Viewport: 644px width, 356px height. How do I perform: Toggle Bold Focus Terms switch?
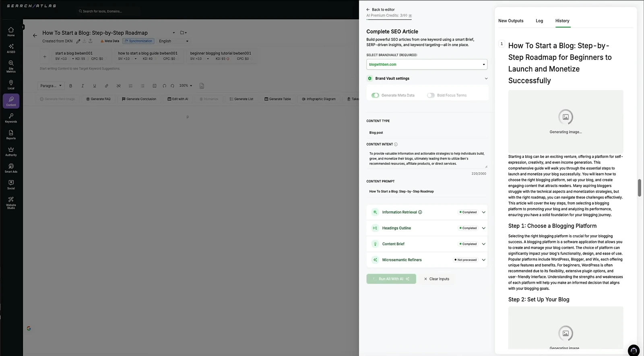(431, 95)
